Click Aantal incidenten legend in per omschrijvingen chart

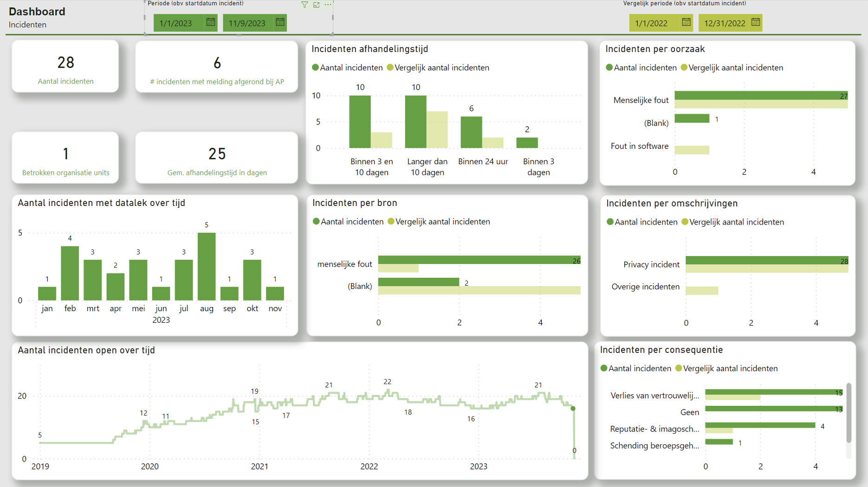tap(642, 222)
